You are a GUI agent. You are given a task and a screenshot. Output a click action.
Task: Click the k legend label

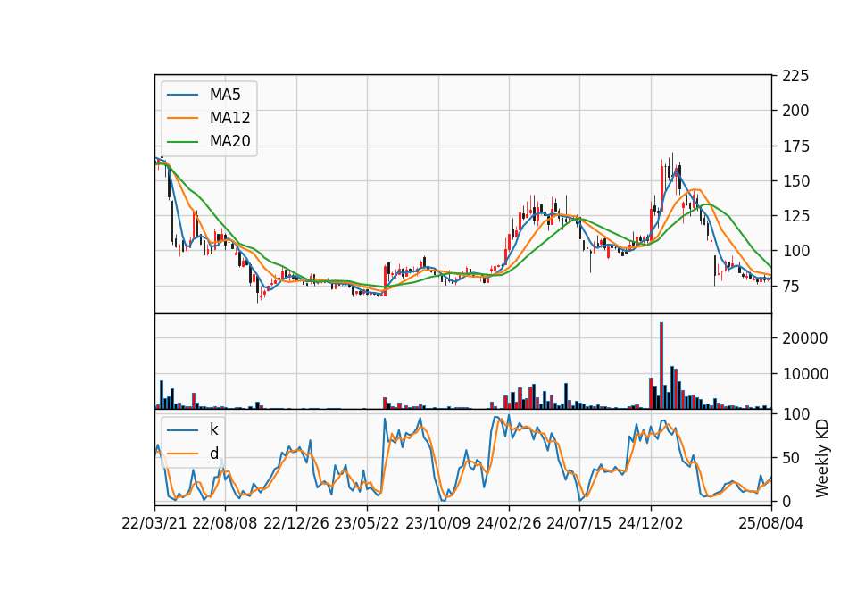tap(213, 429)
